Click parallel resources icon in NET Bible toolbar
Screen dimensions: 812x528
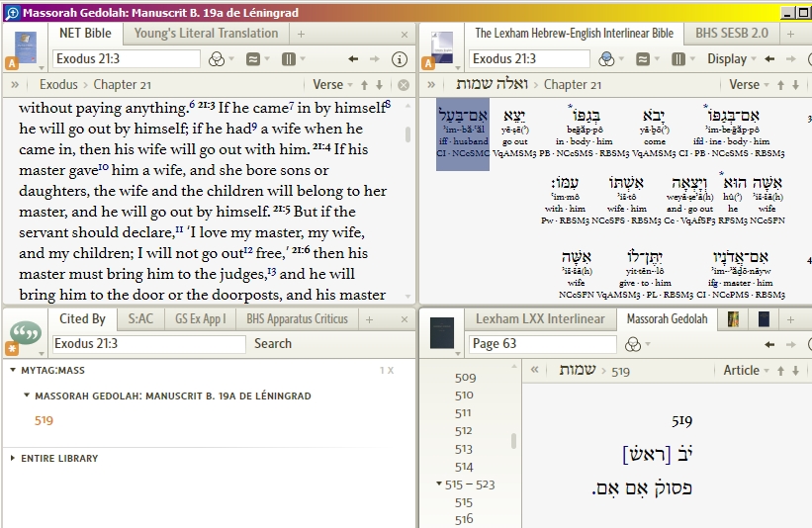[253, 59]
